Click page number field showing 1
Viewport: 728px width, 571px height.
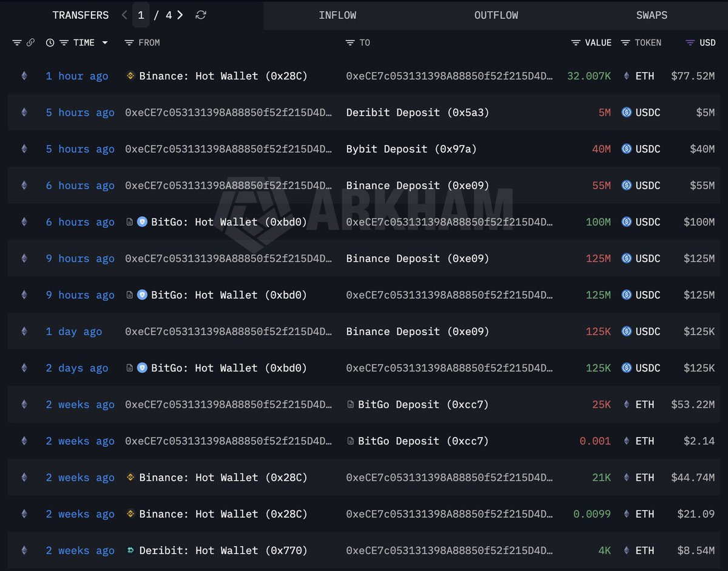coord(141,15)
